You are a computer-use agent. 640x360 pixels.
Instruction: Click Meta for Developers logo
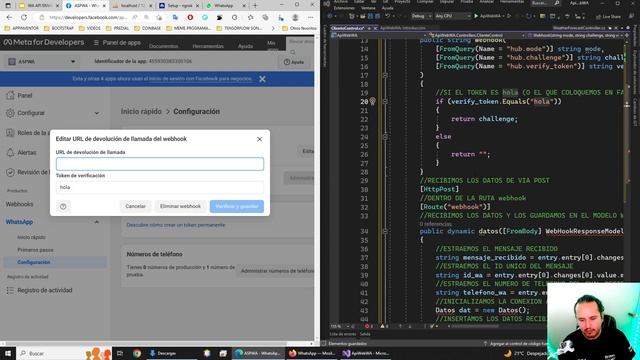[x=44, y=42]
